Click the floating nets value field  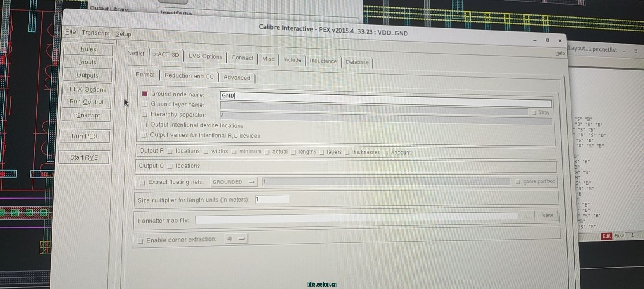click(x=386, y=181)
